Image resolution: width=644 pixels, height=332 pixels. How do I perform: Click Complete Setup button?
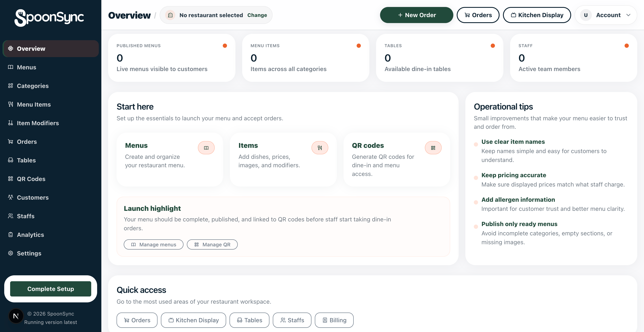(x=51, y=289)
